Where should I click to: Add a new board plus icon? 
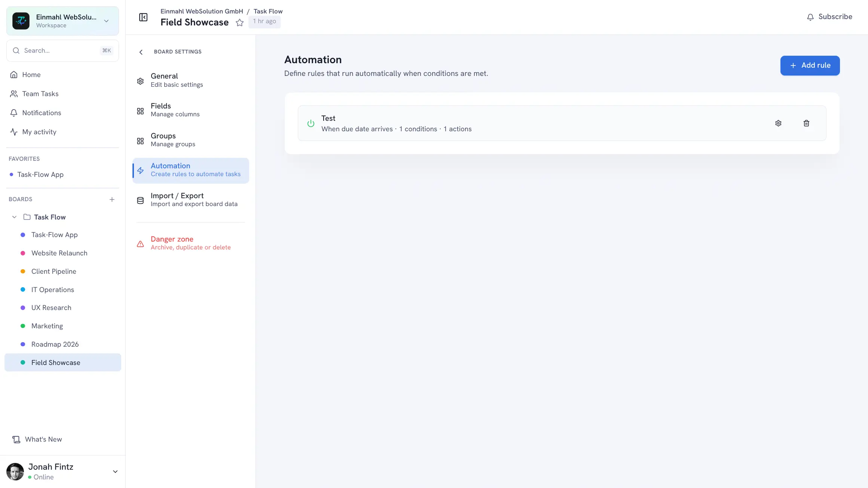point(112,199)
